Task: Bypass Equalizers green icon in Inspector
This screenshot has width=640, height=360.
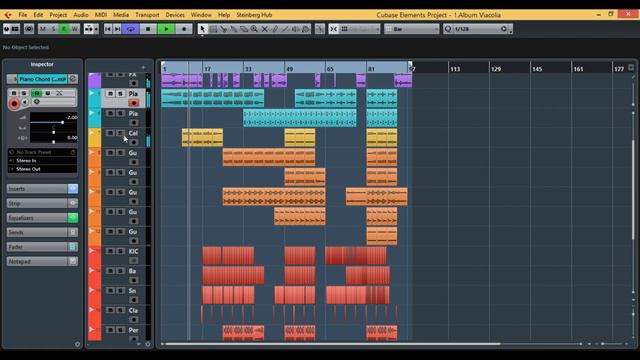Action: pos(73,218)
